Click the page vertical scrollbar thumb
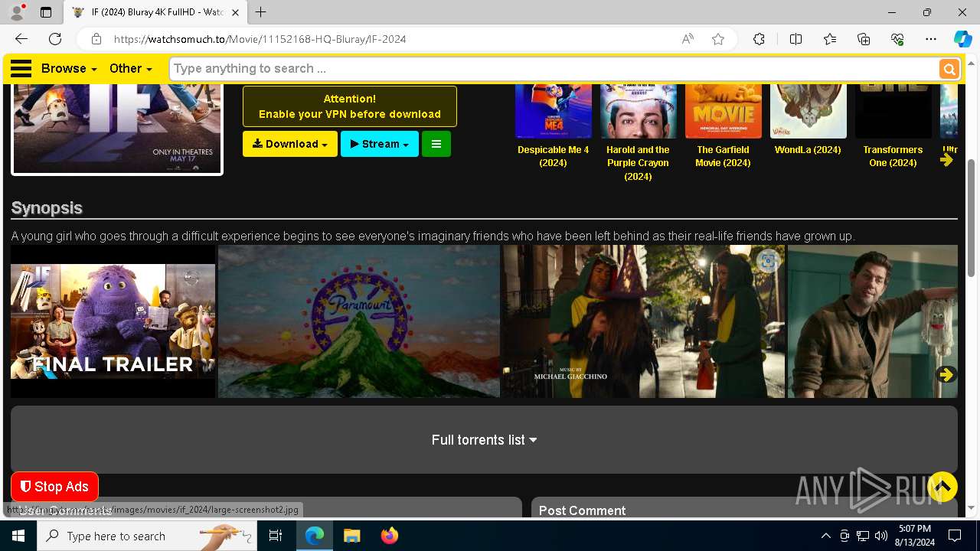Image resolution: width=980 pixels, height=551 pixels. (x=972, y=218)
